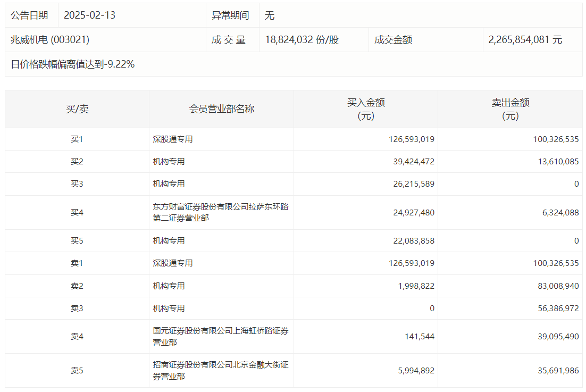Click the 成交量 label
The image size is (586, 392).
pyautogui.click(x=229, y=39)
